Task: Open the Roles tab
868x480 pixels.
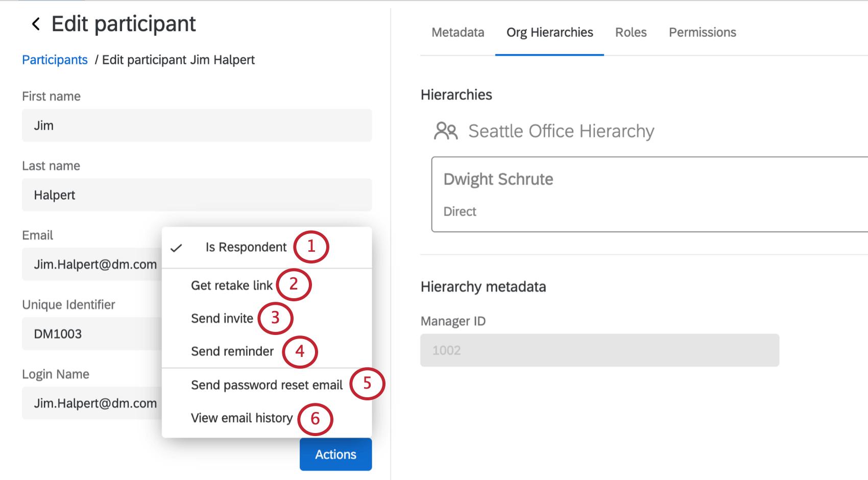Action: [631, 32]
